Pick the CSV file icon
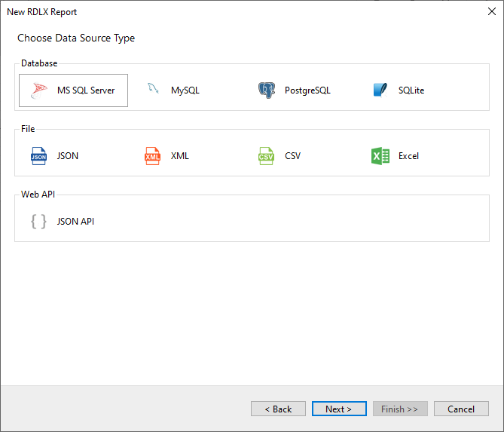 266,156
